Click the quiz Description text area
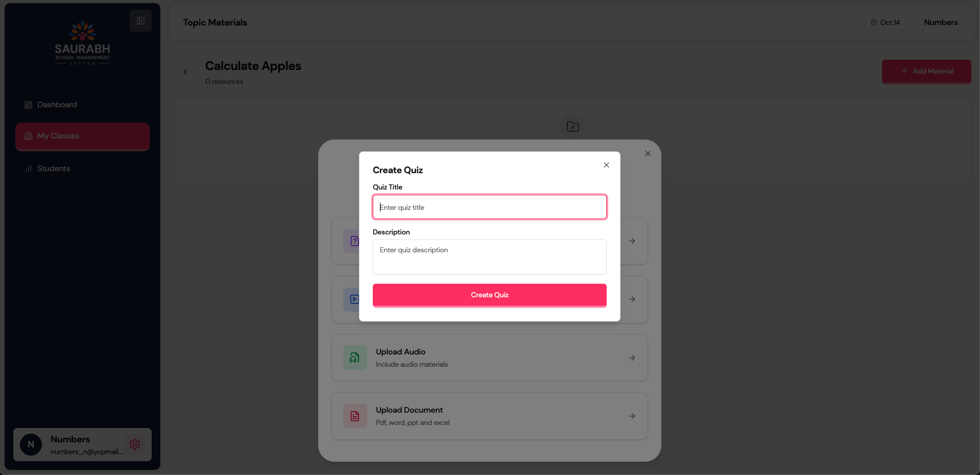980x475 pixels. coord(489,257)
